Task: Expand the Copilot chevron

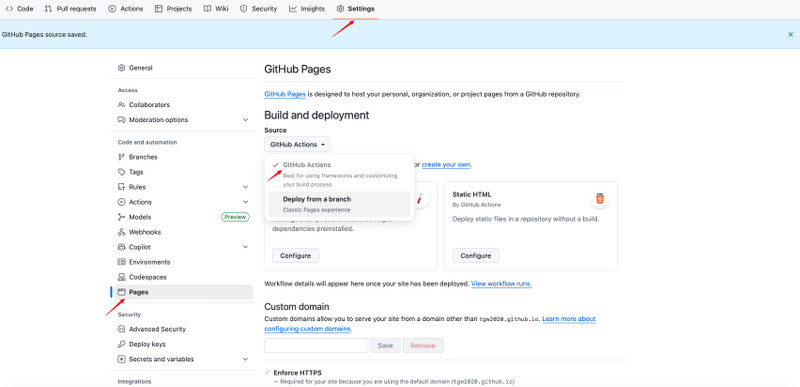Action: (x=245, y=247)
